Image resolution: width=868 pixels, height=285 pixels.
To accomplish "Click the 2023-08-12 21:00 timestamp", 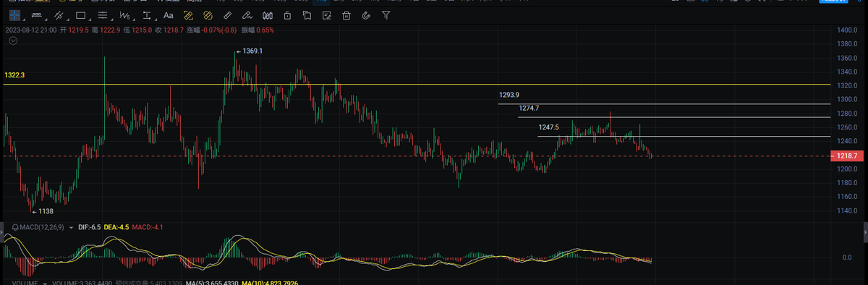I will coord(30,30).
